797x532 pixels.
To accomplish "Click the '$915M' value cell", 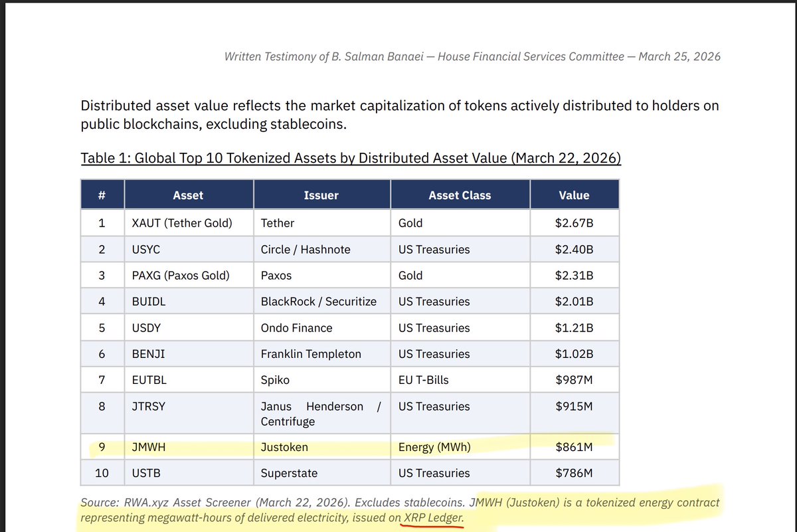I will pyautogui.click(x=575, y=414).
